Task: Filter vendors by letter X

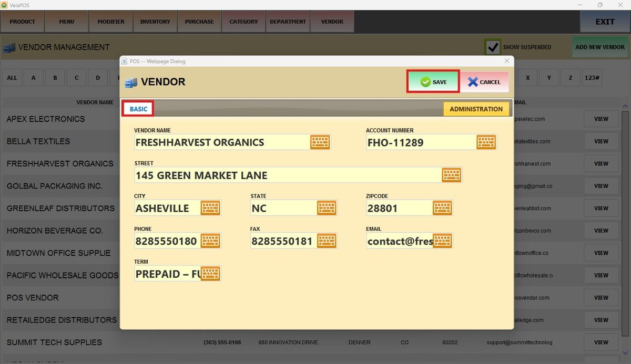Action: click(x=527, y=77)
